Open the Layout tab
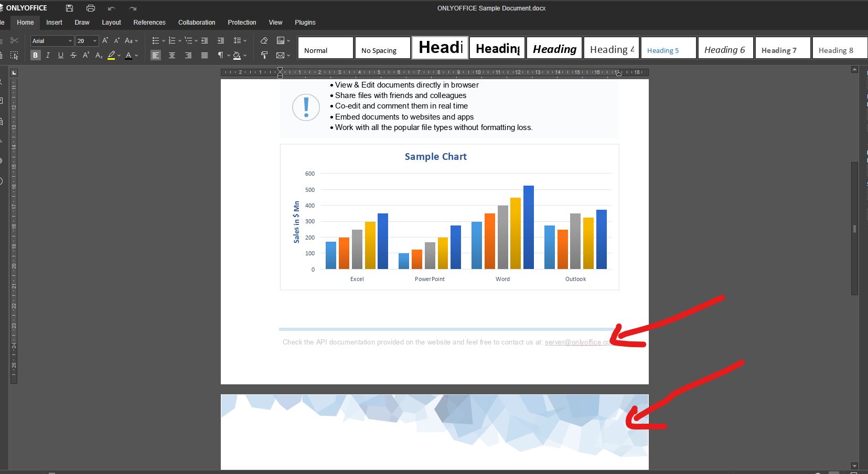The image size is (868, 474). 111,23
